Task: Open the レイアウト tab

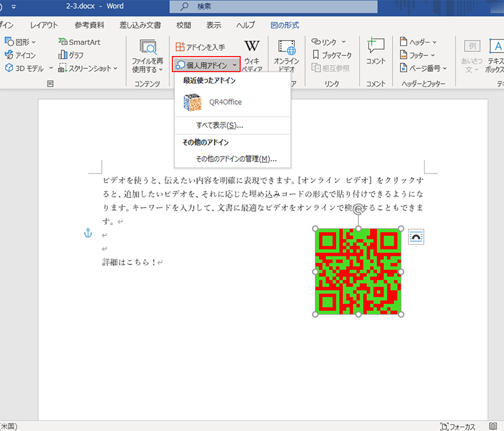Action: [44, 25]
